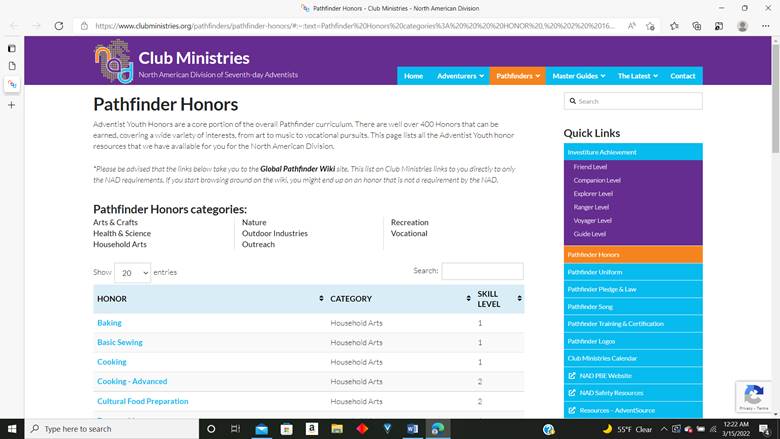This screenshot has height=439, width=780.
Task: Click the Global Pathfinder Wiki link
Action: pyautogui.click(x=297, y=169)
